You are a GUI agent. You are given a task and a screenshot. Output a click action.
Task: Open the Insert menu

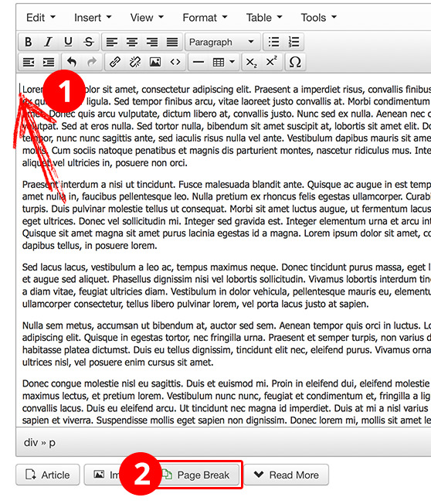click(93, 17)
